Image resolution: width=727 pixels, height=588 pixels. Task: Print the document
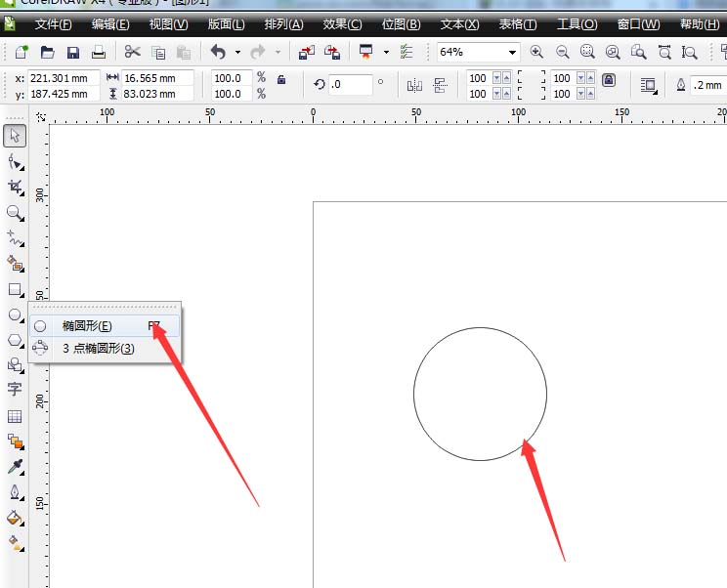(99, 52)
